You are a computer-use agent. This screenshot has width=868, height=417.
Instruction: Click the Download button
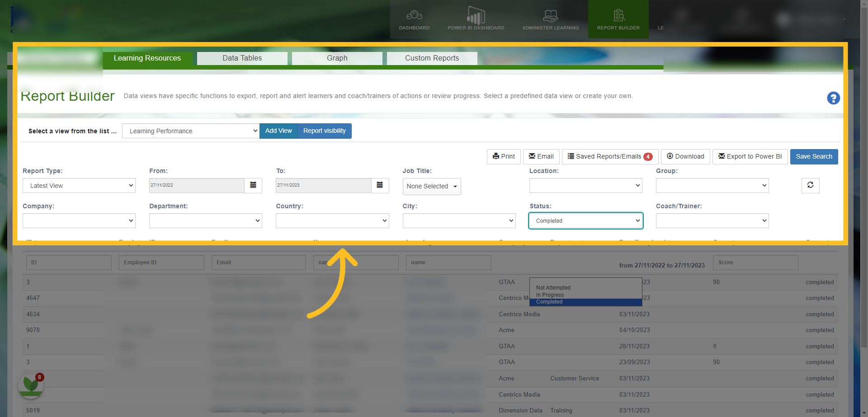click(685, 157)
